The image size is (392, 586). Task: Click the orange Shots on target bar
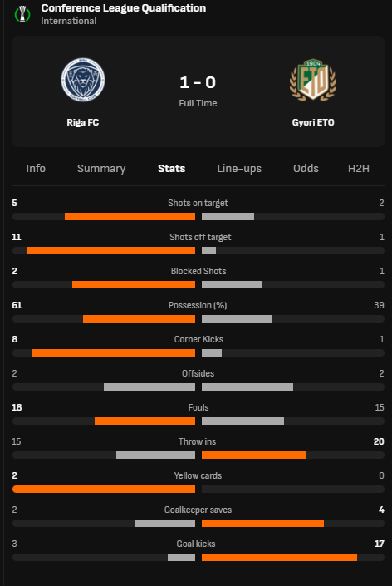130,216
